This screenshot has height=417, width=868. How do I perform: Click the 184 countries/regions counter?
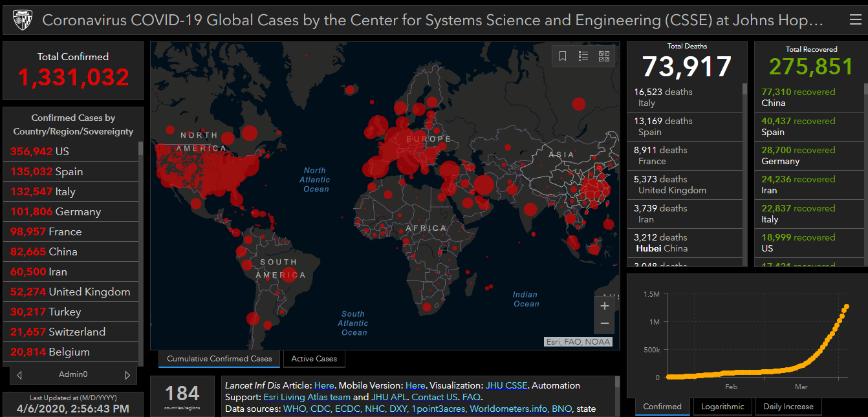[182, 396]
